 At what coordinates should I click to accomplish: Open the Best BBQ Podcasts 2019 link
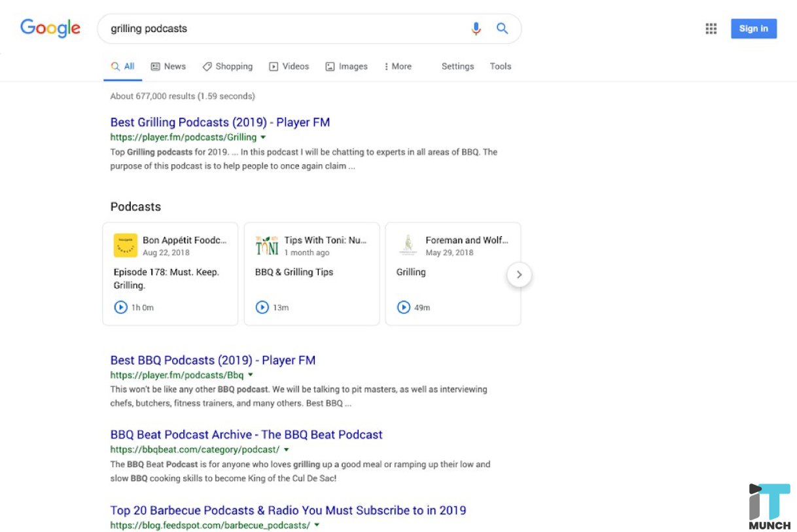click(x=212, y=360)
